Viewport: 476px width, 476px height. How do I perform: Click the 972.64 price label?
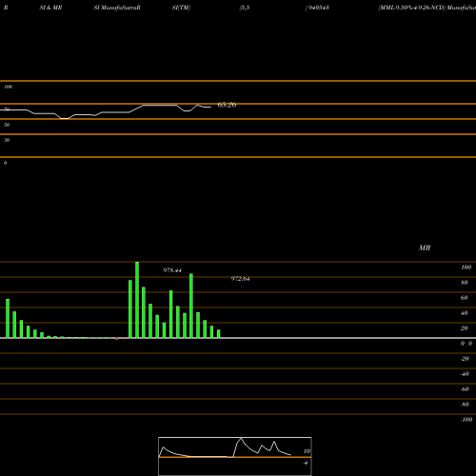(x=240, y=279)
